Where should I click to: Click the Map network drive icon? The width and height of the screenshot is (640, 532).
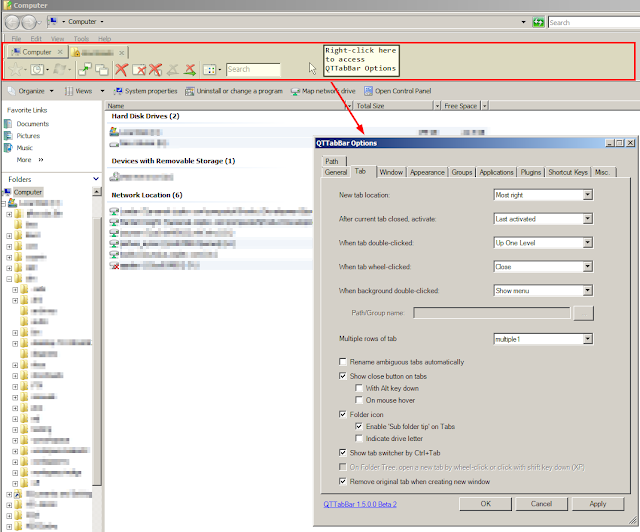(x=295, y=91)
